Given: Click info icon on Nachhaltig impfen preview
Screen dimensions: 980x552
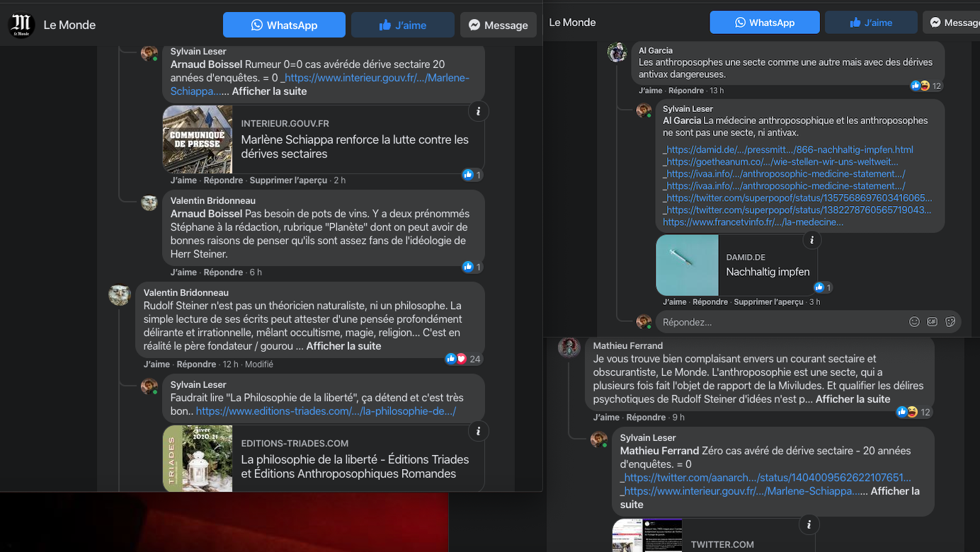Looking at the screenshot, I should [x=811, y=241].
